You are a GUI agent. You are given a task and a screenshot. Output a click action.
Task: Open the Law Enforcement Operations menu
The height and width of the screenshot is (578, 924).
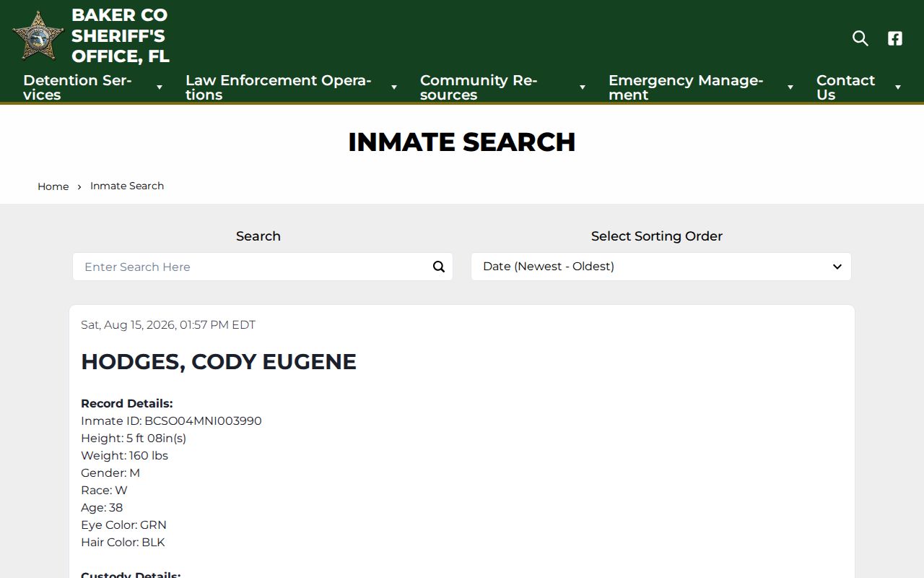(x=278, y=87)
